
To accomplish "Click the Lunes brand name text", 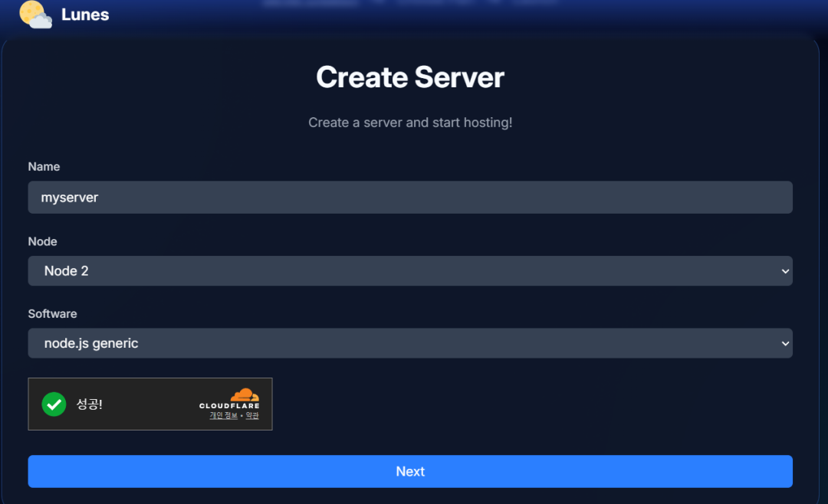I will pos(85,15).
